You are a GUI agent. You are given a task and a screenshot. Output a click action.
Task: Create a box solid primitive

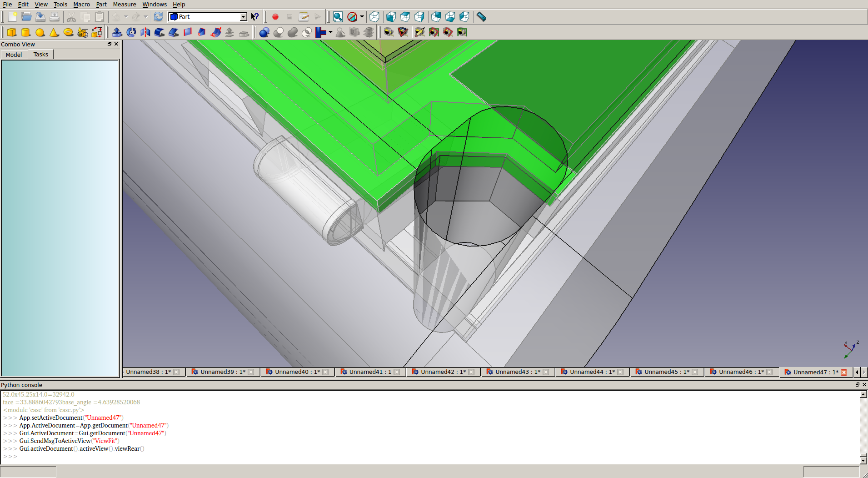[12, 32]
